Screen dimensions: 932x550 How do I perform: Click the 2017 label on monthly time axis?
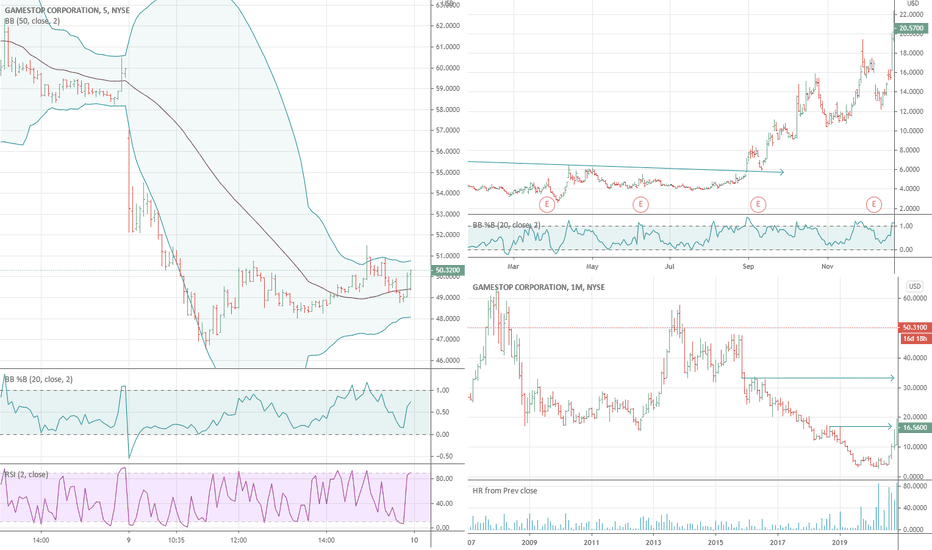pos(777,542)
